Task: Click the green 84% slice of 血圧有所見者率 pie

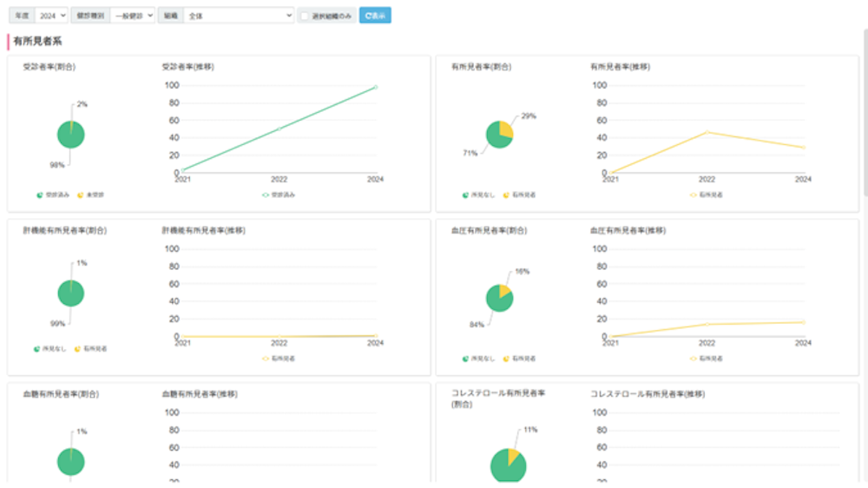Action: coord(496,300)
